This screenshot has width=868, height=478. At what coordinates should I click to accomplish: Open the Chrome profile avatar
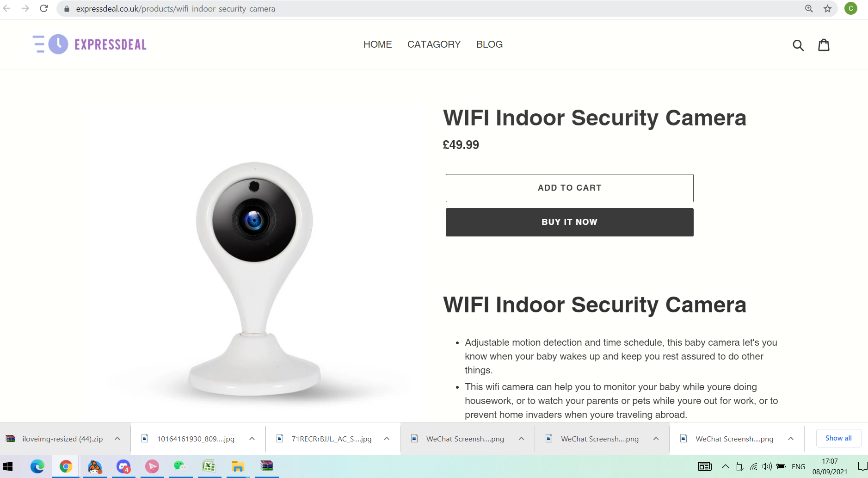850,8
